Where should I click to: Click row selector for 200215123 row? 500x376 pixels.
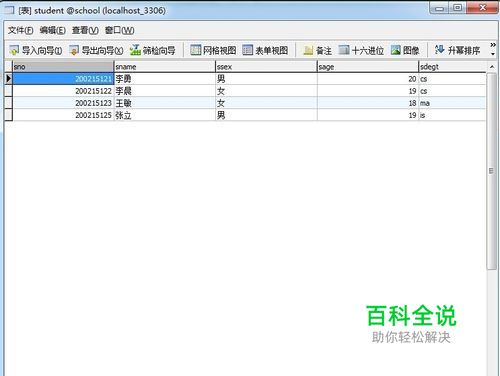tap(8, 103)
